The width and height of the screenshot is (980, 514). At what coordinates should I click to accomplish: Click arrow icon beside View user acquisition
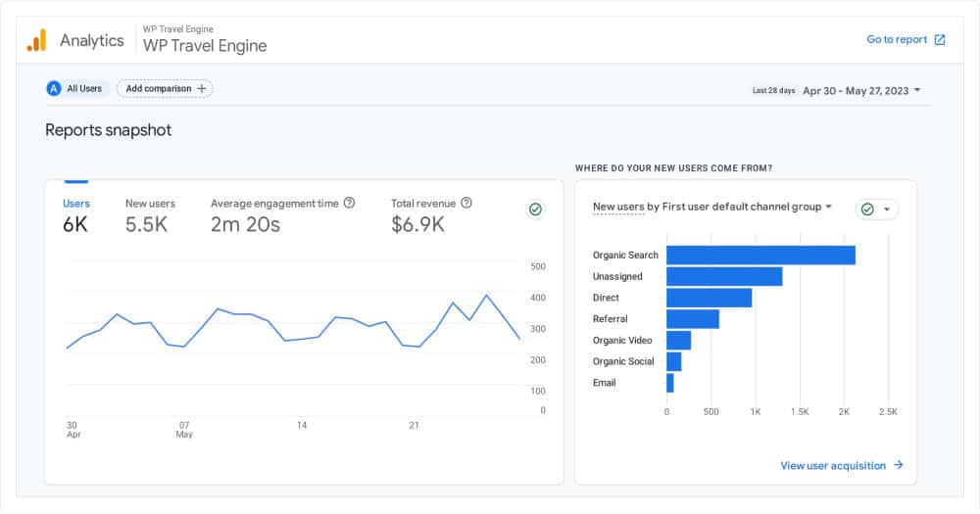[x=899, y=466]
